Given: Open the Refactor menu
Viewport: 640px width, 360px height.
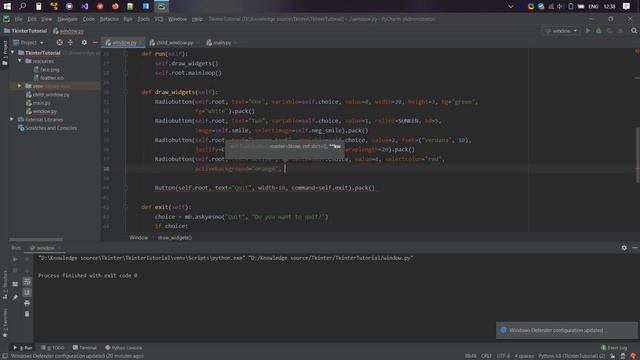Looking at the screenshot, I should (109, 19).
